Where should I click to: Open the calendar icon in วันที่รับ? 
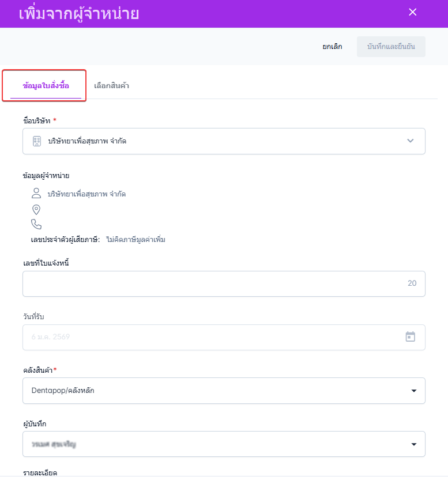[411, 336]
